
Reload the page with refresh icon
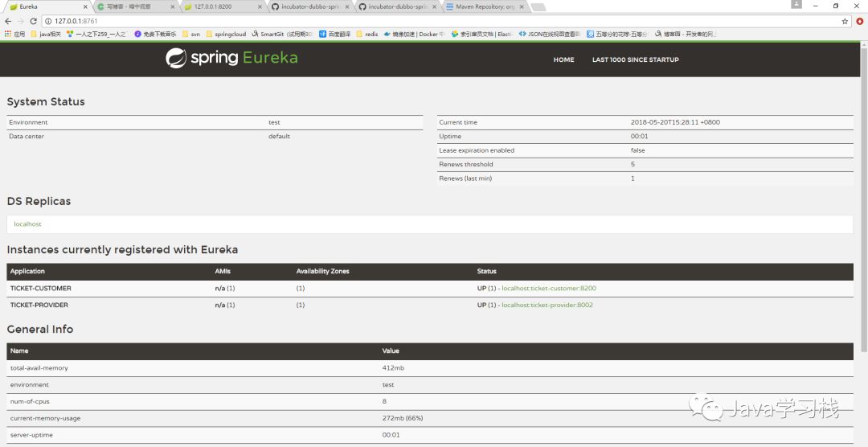(x=33, y=21)
